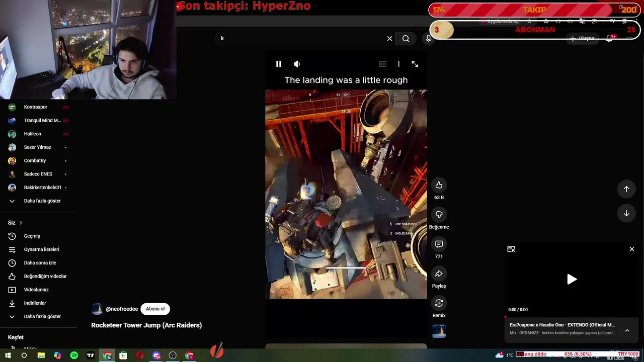Click the Oluştur create button
Image resolution: width=644 pixels, height=362 pixels.
coord(583,38)
